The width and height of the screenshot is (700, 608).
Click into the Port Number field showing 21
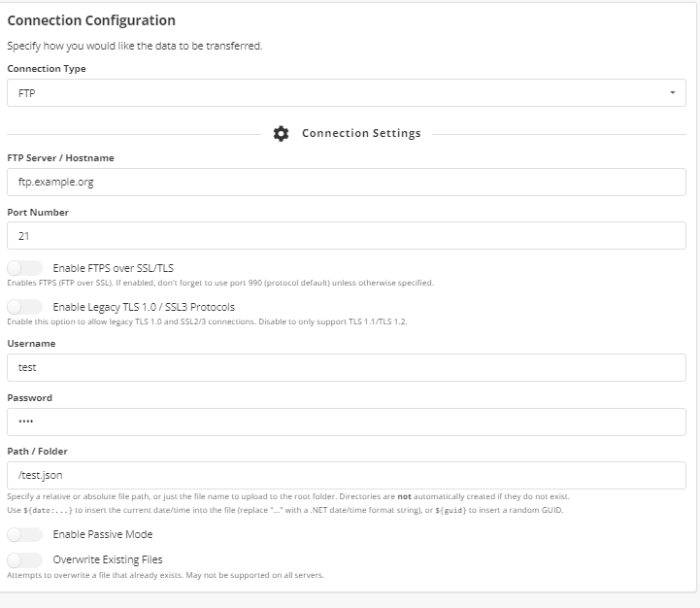tap(346, 235)
